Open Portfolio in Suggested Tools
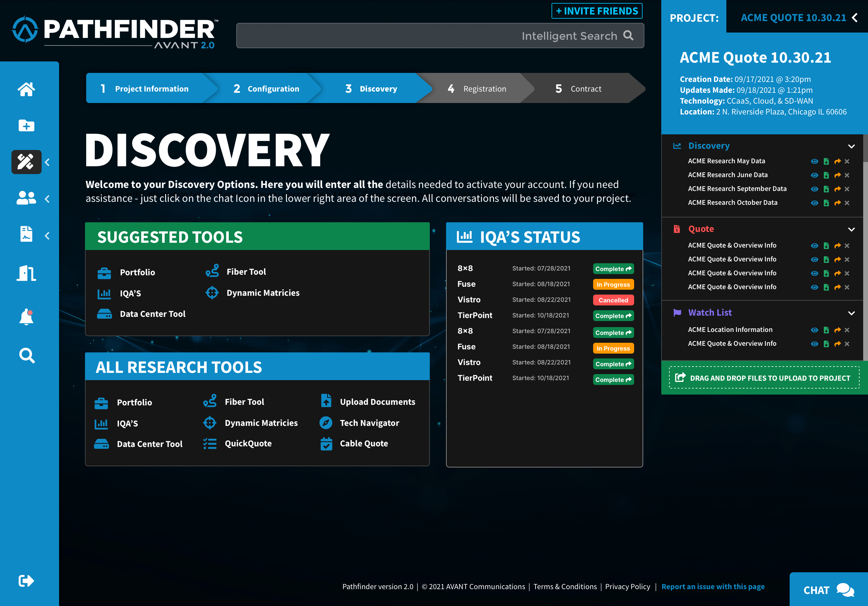 126,272
